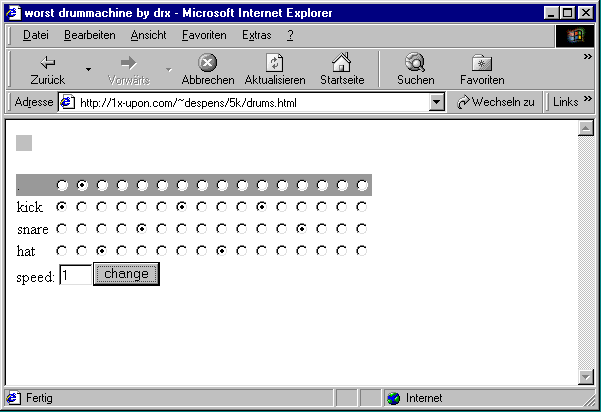Click the Wechseln zu go button

(495, 102)
